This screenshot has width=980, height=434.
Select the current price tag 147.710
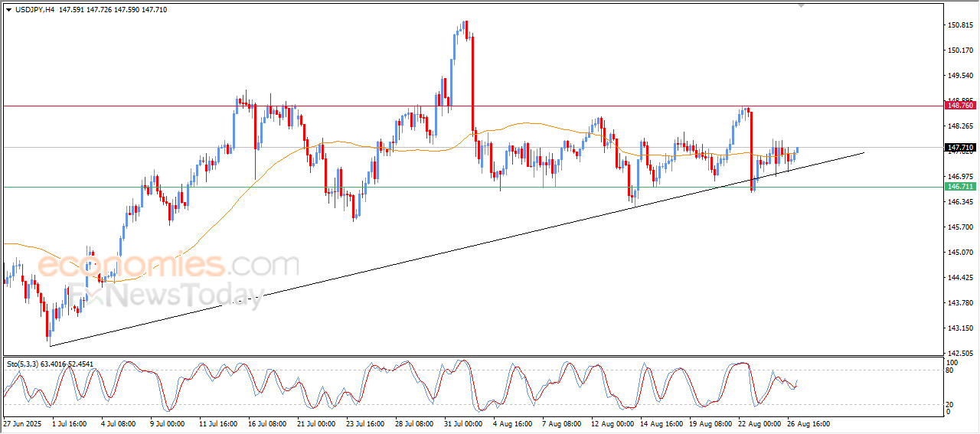tap(960, 147)
